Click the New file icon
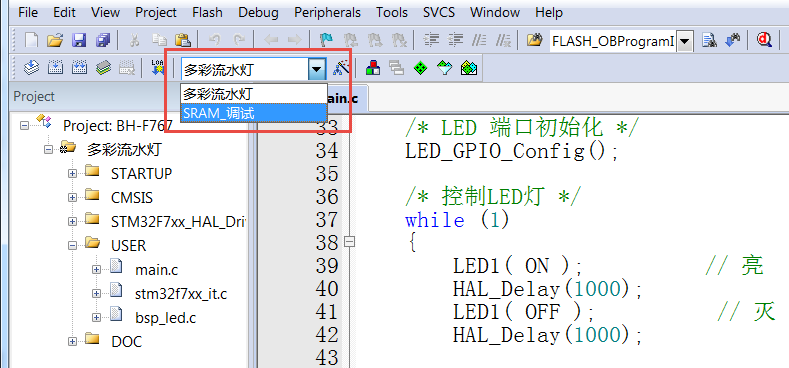Image resolution: width=789 pixels, height=368 pixels. tap(32, 40)
